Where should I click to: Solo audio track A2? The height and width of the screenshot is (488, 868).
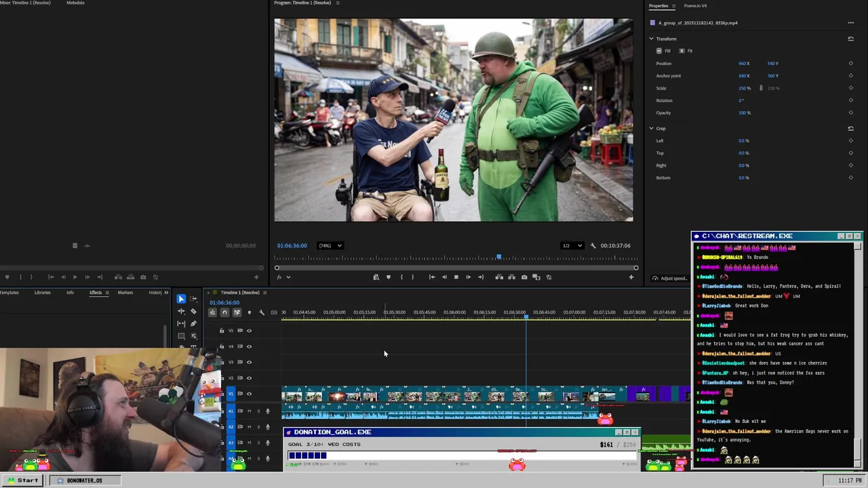click(258, 426)
